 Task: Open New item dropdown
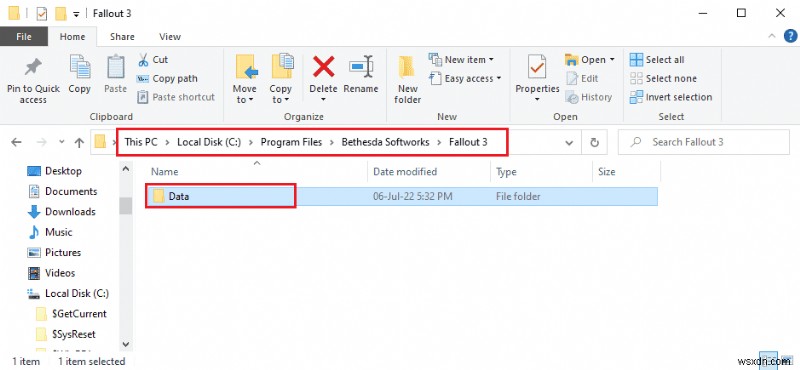click(x=461, y=60)
